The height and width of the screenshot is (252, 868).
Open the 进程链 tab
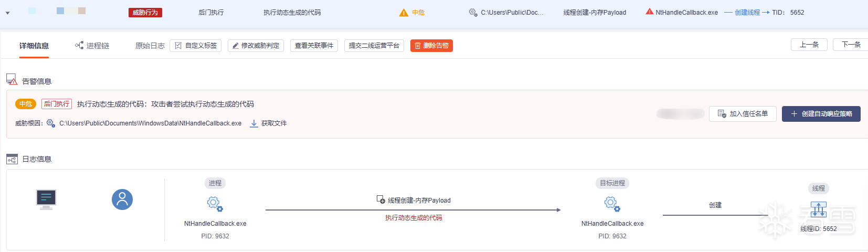point(92,46)
